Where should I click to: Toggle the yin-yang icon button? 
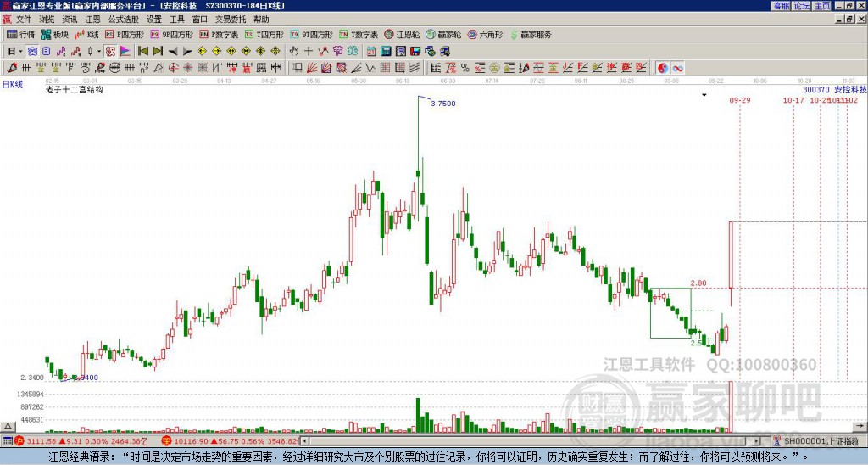point(663,68)
